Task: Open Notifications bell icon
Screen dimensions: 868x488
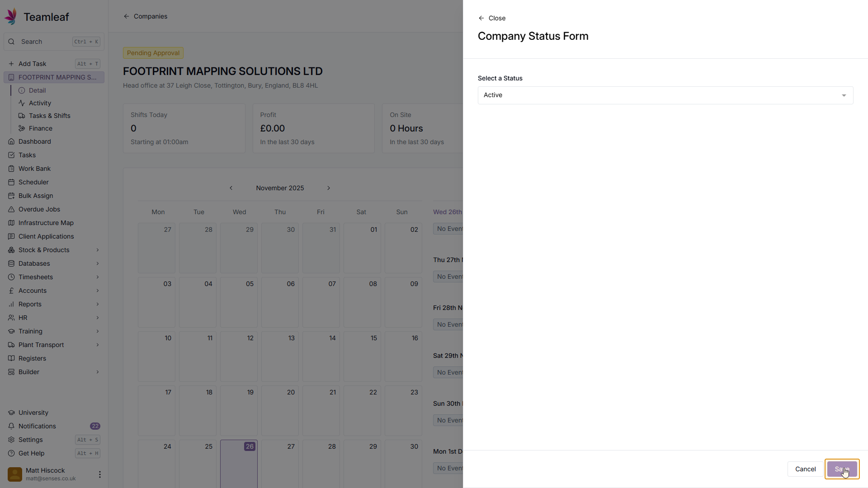Action: tap(11, 426)
